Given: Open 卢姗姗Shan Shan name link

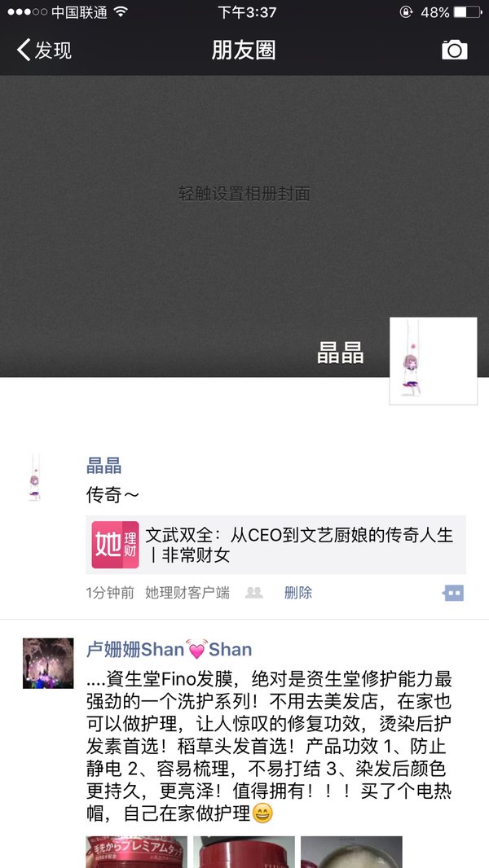Looking at the screenshot, I should pyautogui.click(x=169, y=649).
